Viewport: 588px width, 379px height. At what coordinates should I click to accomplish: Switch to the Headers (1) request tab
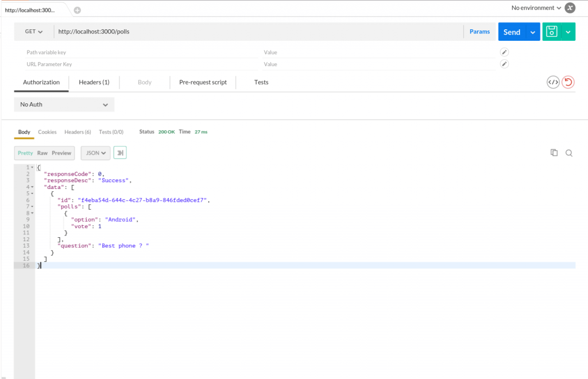94,82
